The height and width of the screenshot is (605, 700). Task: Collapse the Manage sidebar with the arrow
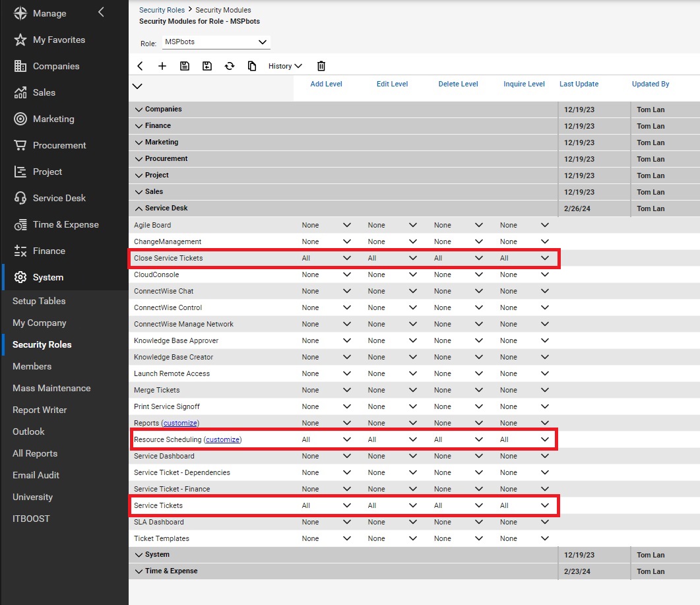(101, 12)
